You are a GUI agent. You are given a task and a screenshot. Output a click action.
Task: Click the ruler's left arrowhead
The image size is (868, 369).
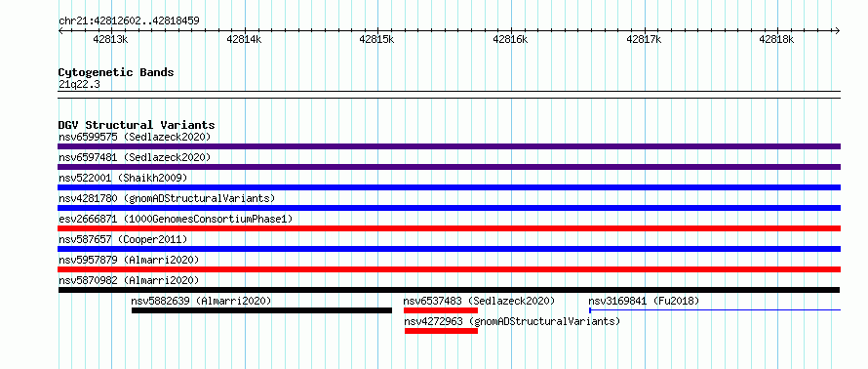coord(60,30)
